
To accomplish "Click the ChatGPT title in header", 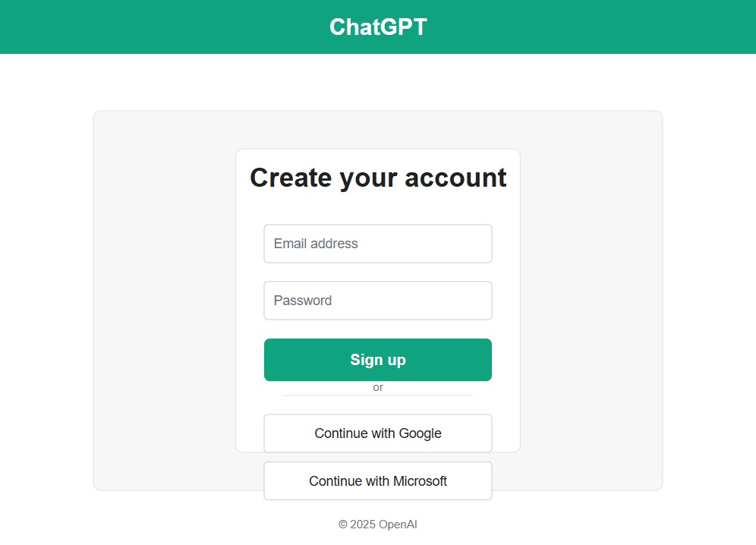I will 378,27.
